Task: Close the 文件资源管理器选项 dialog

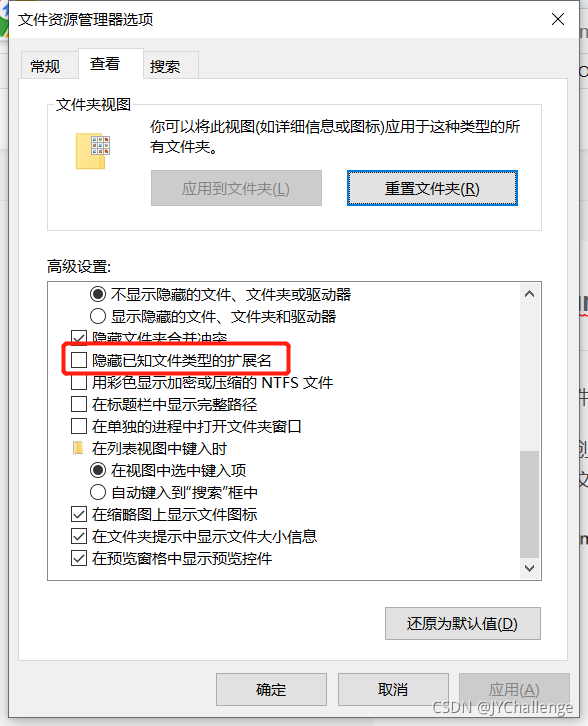Action: (558, 19)
